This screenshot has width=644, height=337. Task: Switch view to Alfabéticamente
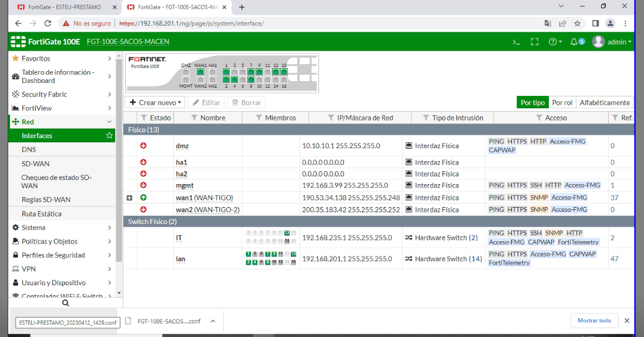pyautogui.click(x=605, y=102)
